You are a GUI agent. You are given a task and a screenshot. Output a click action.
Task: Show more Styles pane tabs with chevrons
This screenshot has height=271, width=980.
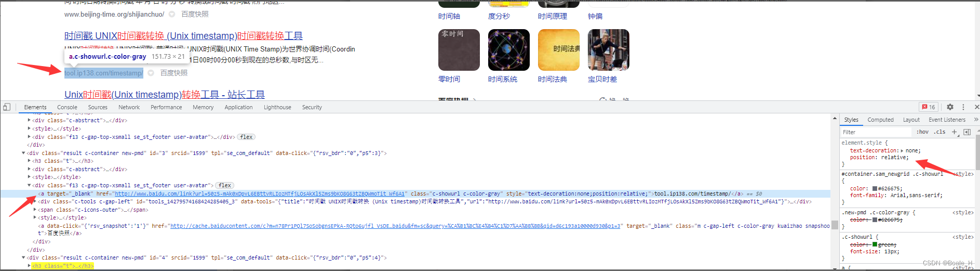point(976,120)
